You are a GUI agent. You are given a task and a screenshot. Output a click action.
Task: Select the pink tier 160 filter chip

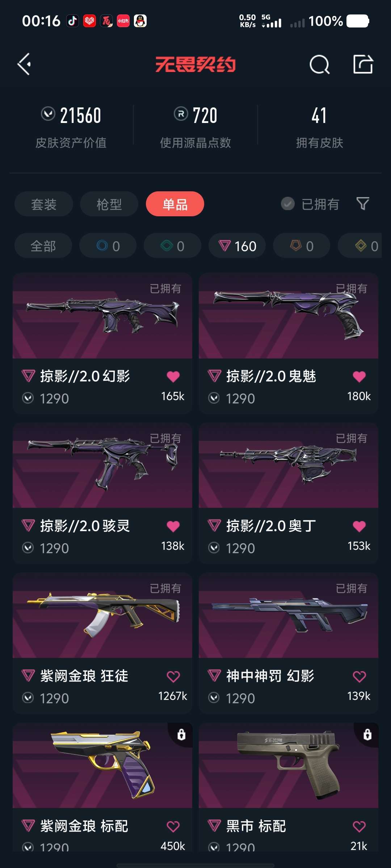tap(237, 246)
